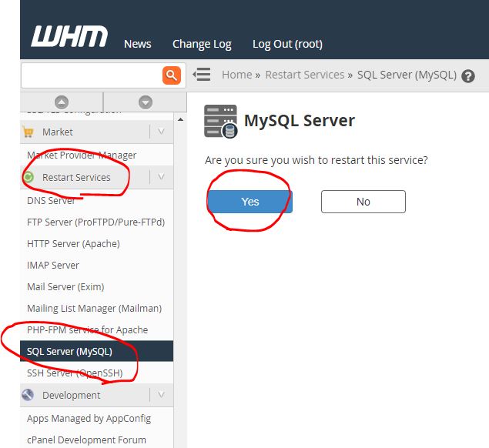Click the Restart Services green icon
This screenshot has width=489, height=448.
click(28, 177)
